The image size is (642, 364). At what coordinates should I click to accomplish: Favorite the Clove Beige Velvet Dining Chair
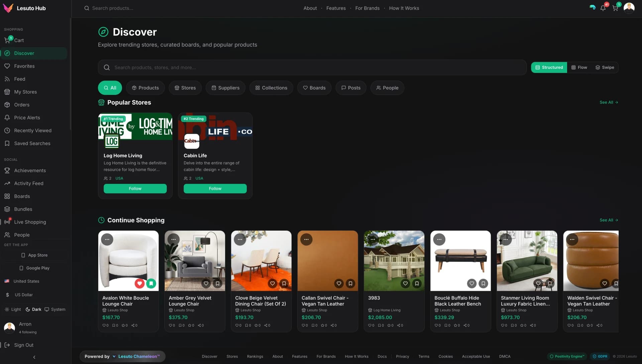273,283
